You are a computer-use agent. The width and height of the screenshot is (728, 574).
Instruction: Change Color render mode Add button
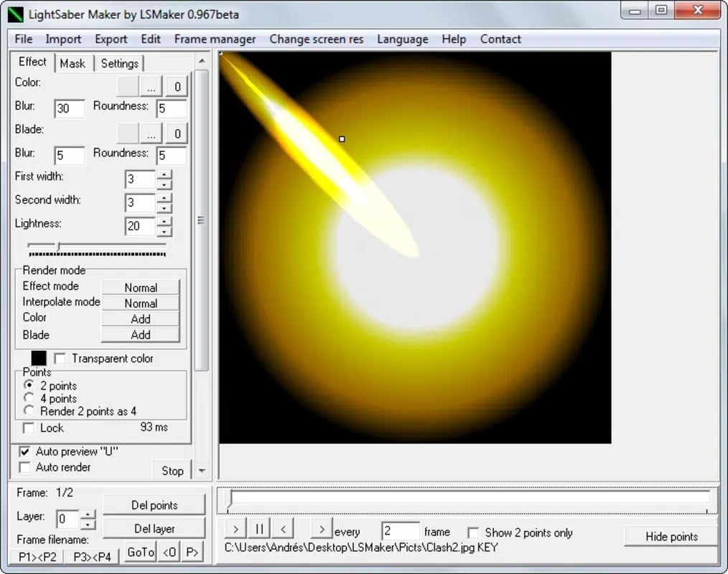click(x=141, y=319)
